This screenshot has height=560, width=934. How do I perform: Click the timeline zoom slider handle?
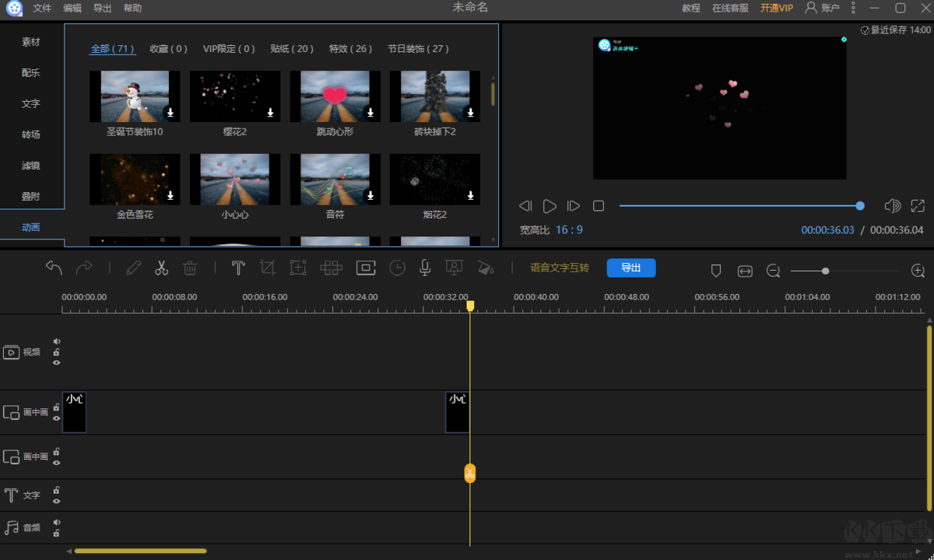(x=825, y=271)
